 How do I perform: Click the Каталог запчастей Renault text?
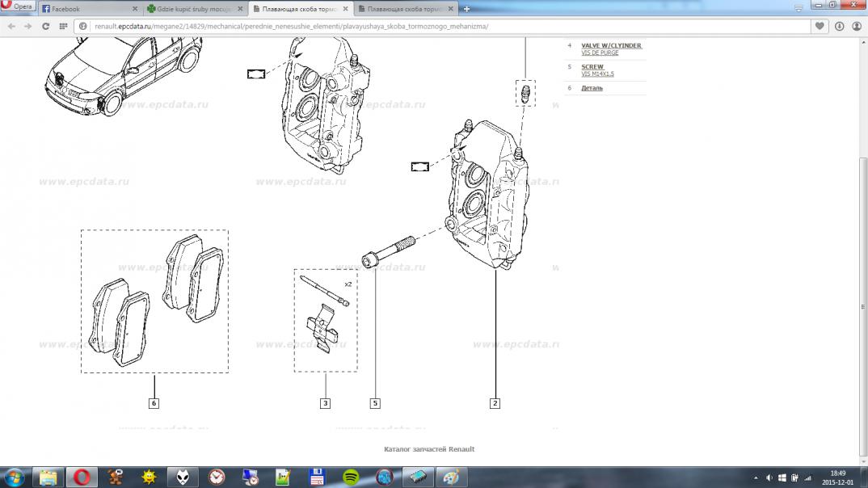coord(429,449)
